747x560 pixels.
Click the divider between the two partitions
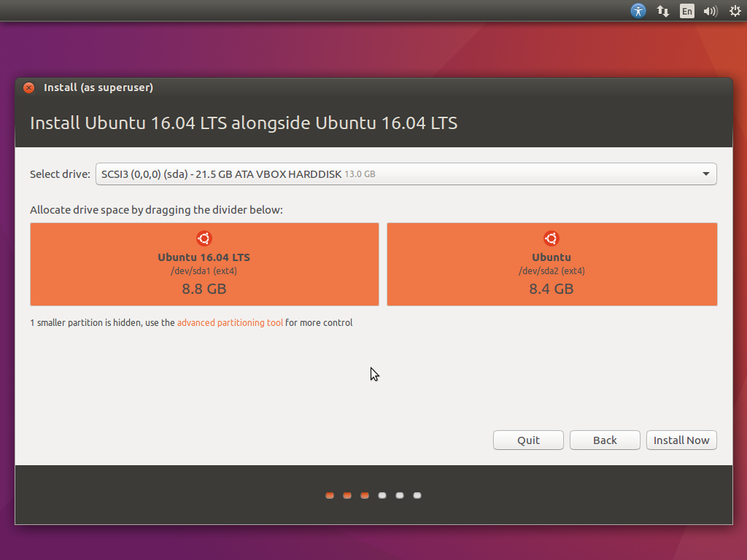[x=384, y=264]
